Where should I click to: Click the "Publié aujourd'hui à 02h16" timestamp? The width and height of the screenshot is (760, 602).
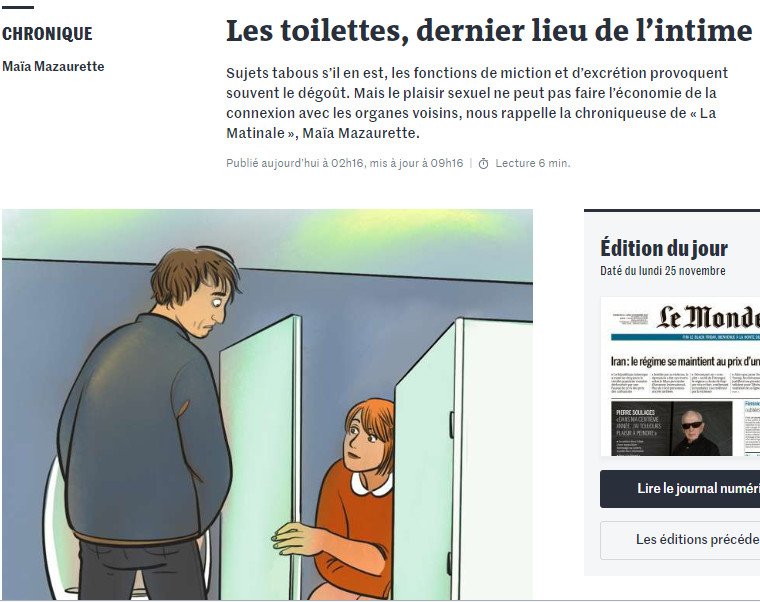coord(295,163)
